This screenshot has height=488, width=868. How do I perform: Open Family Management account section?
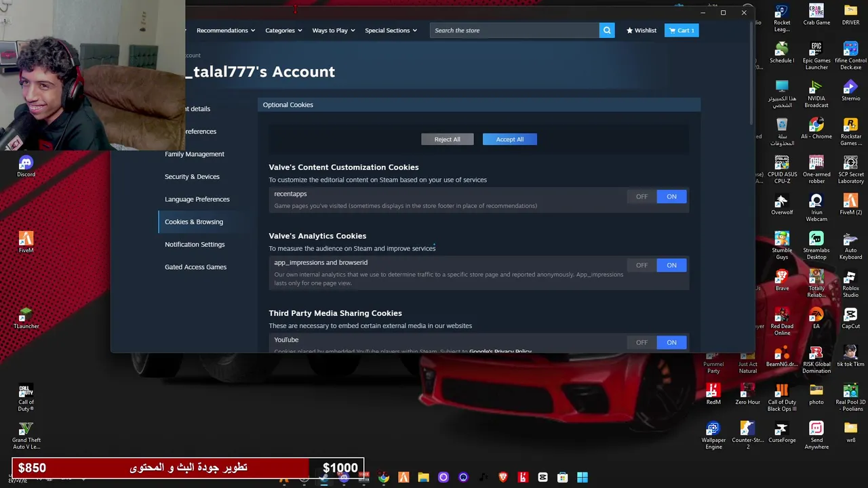pos(194,154)
